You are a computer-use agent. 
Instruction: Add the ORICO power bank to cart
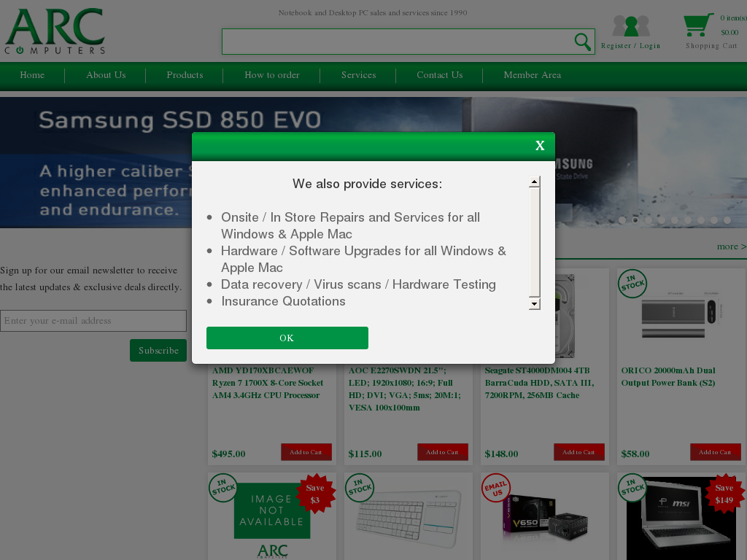715,452
